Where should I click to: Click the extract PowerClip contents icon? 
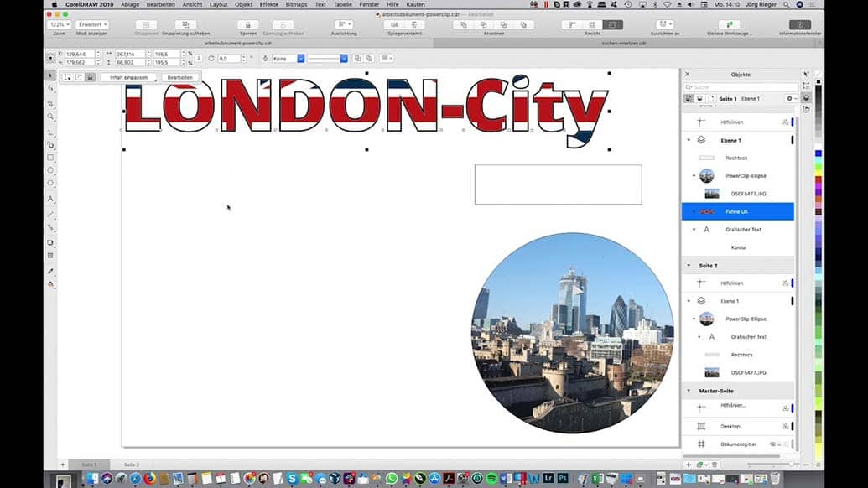[x=79, y=77]
